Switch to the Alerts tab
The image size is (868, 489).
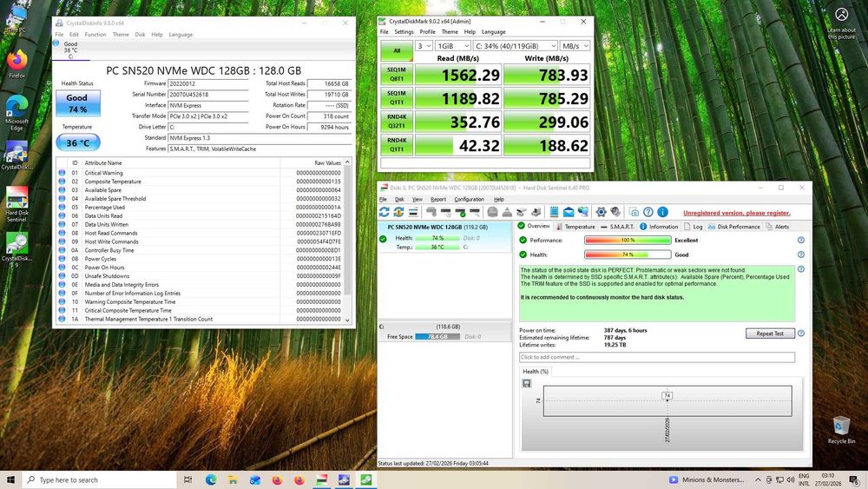coord(777,227)
